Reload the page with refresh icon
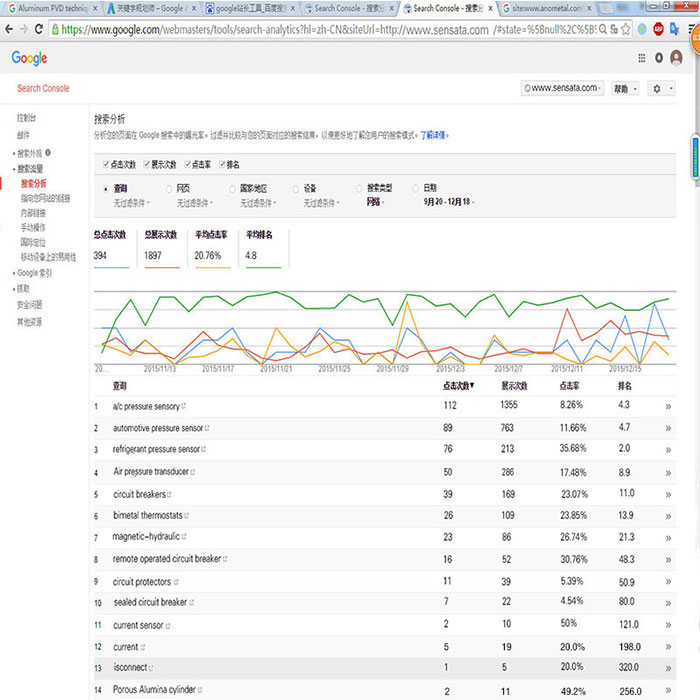Screen dimensions: 700x700 click(39, 29)
